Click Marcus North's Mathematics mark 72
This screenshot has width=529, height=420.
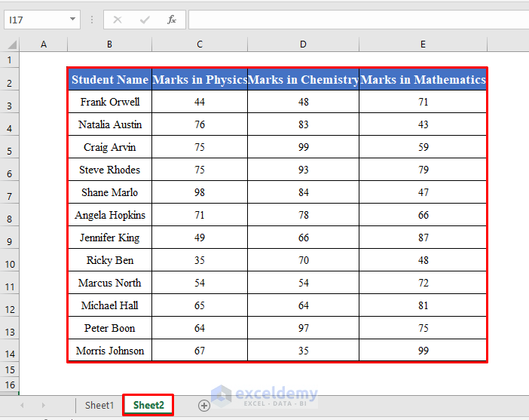[x=423, y=283]
